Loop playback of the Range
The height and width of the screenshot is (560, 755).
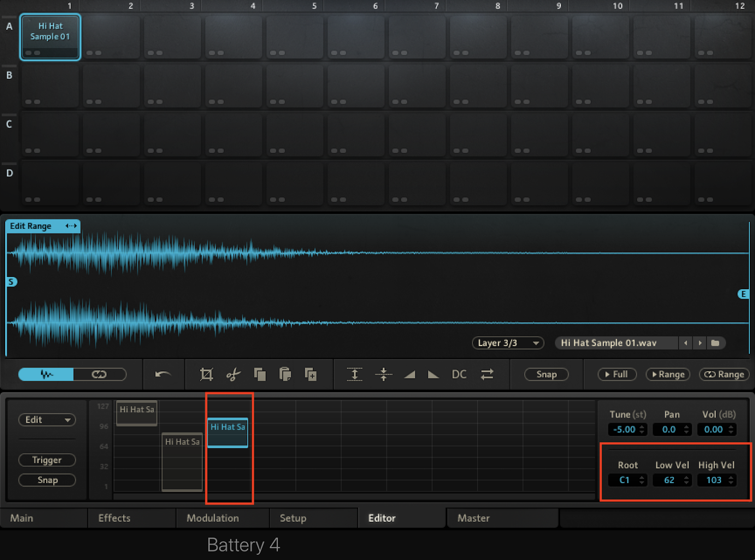[x=724, y=375]
